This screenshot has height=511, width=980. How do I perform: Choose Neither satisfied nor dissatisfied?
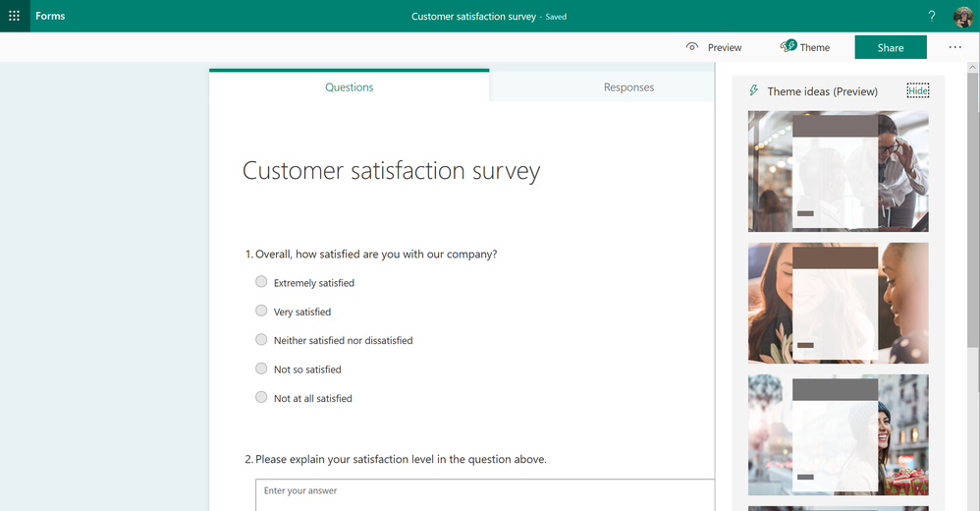click(x=261, y=339)
